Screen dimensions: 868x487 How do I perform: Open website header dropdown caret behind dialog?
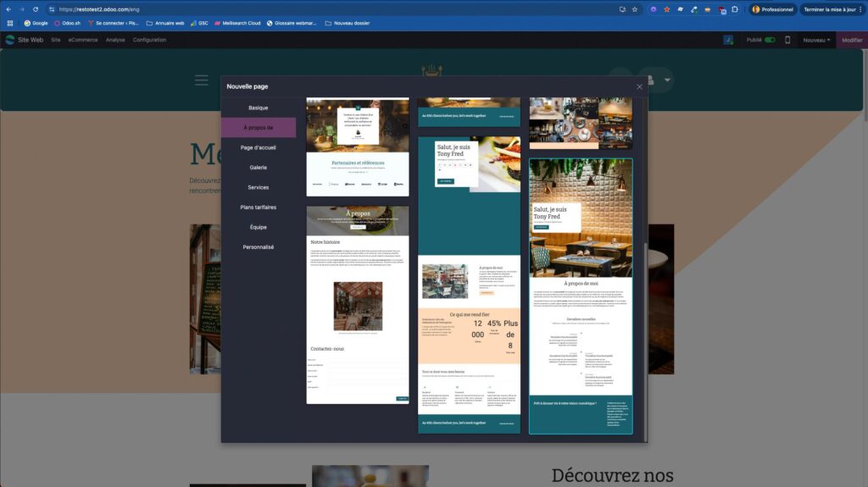point(667,80)
